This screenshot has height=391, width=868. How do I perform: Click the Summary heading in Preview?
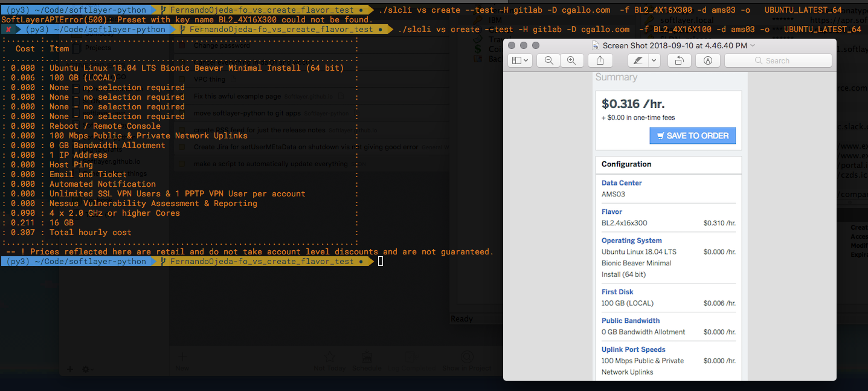tap(616, 77)
